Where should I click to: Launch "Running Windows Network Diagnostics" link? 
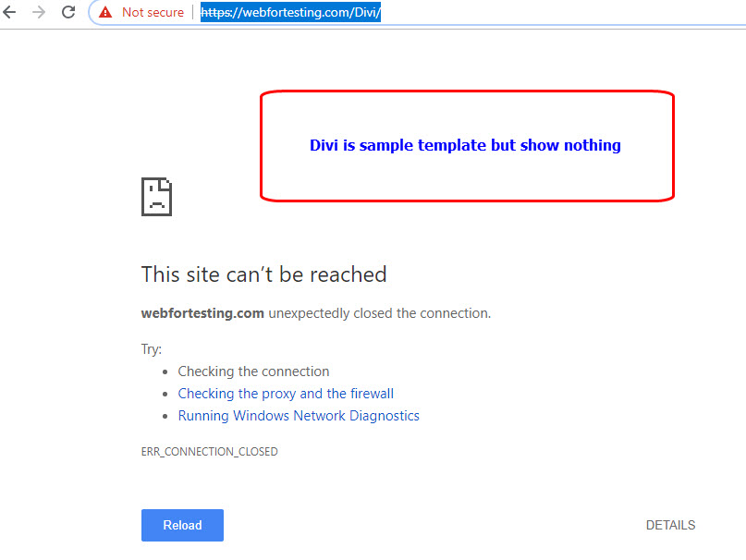coord(299,416)
